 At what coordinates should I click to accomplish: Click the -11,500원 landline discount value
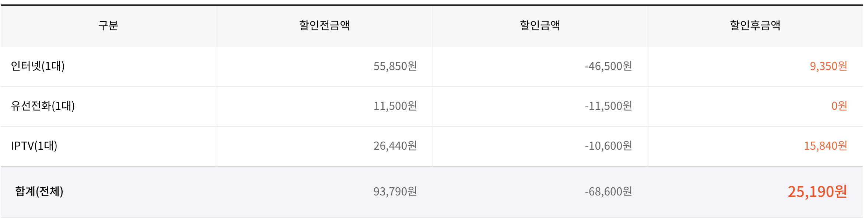click(608, 106)
